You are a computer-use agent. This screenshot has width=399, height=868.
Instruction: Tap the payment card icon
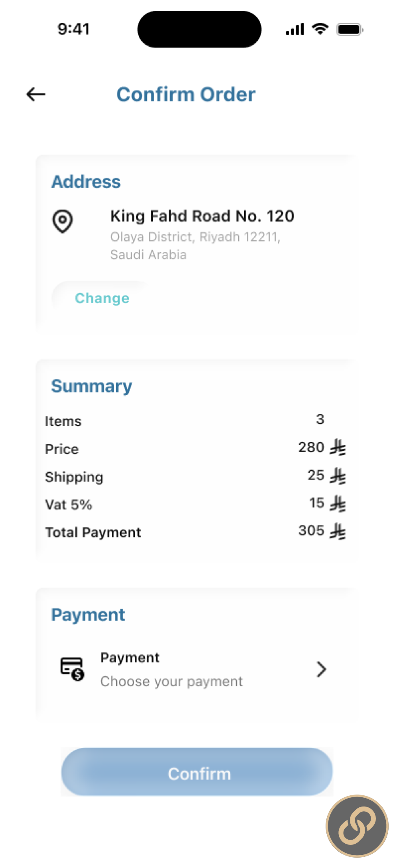point(72,669)
